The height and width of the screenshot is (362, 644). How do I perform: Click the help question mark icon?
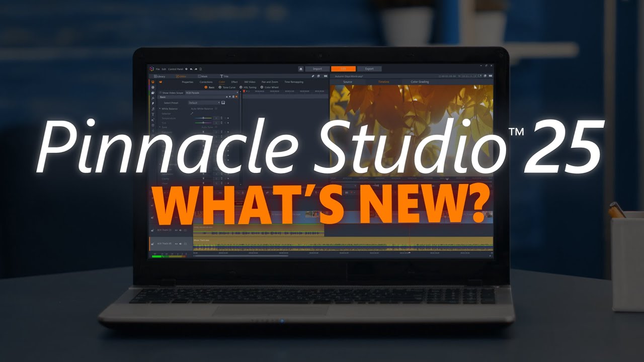coord(186,69)
